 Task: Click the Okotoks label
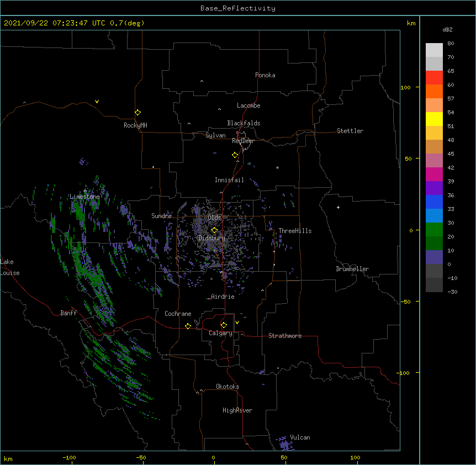pyautogui.click(x=228, y=387)
